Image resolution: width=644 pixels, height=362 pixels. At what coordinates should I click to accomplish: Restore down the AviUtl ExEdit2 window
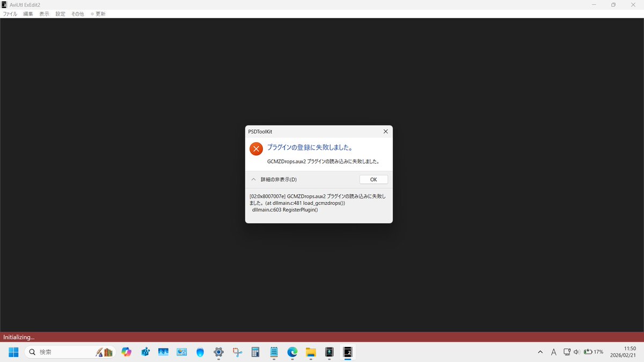click(613, 4)
